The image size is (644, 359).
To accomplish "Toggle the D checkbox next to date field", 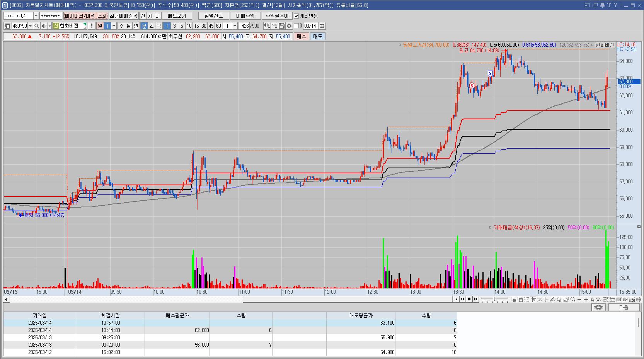I will (x=296, y=26).
